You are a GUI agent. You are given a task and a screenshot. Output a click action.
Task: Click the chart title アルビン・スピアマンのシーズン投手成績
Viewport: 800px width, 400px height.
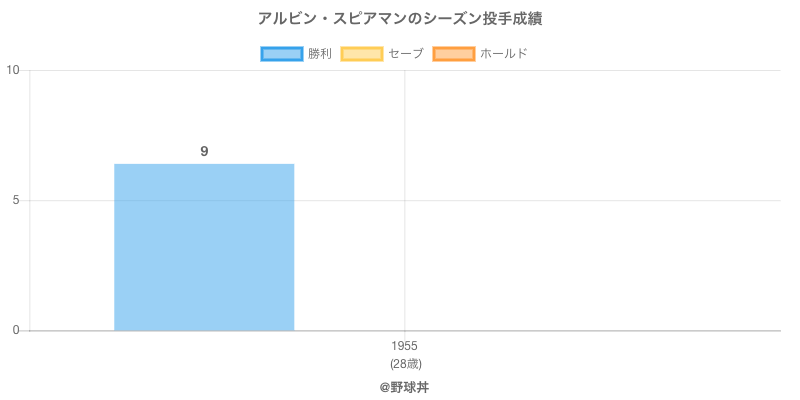pyautogui.click(x=400, y=19)
